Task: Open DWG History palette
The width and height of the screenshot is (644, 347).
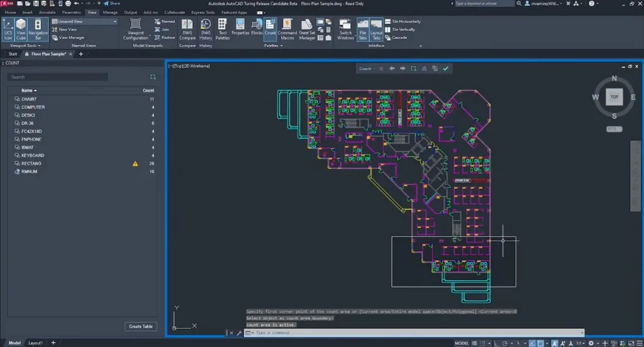Action: point(206,29)
